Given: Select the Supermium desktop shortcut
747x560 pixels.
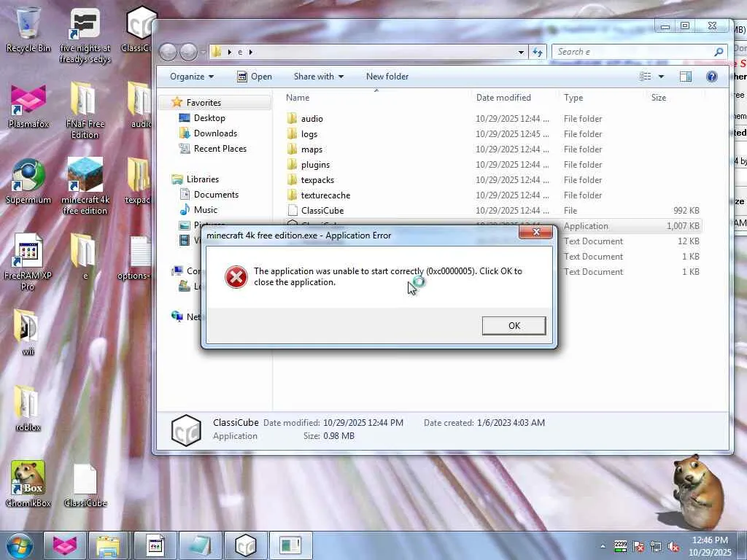Looking at the screenshot, I should [x=28, y=181].
